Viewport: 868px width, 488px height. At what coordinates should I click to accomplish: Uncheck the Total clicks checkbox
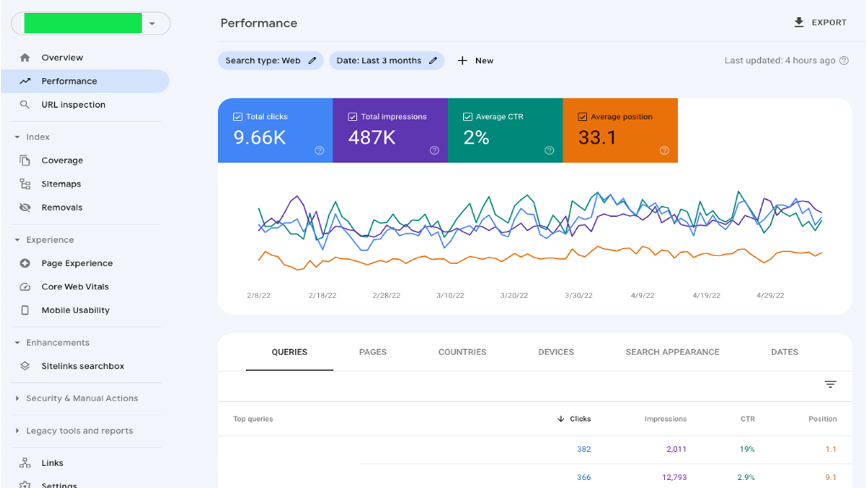click(x=237, y=117)
